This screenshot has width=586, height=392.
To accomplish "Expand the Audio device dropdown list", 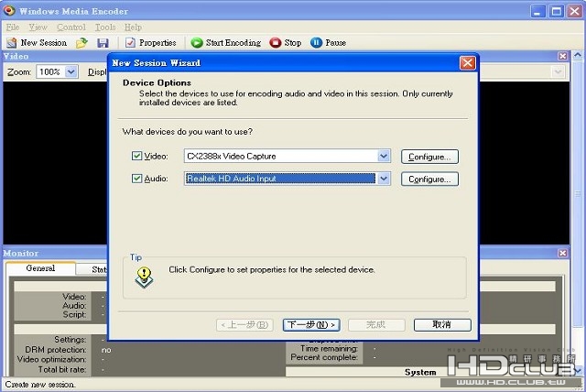I will click(x=384, y=179).
